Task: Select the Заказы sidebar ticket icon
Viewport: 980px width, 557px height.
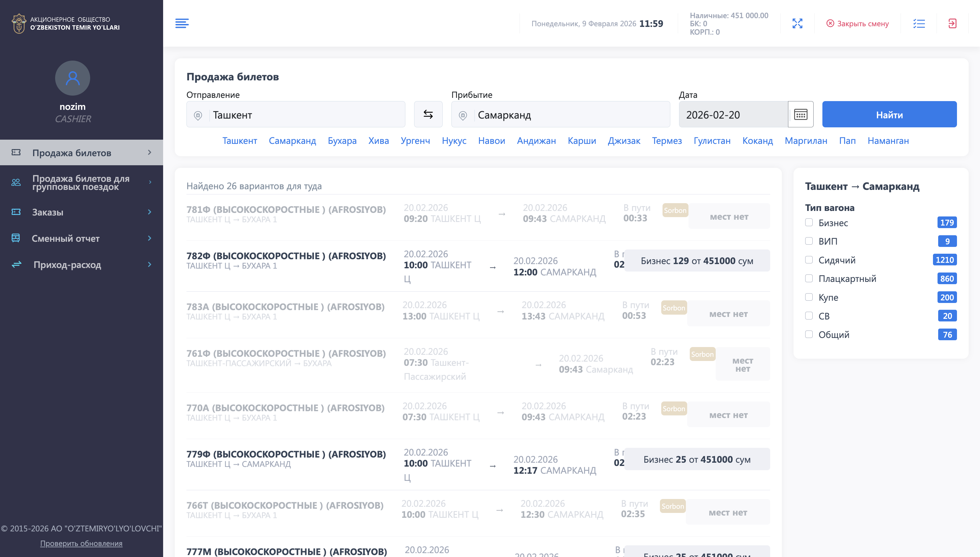Action: (x=16, y=212)
